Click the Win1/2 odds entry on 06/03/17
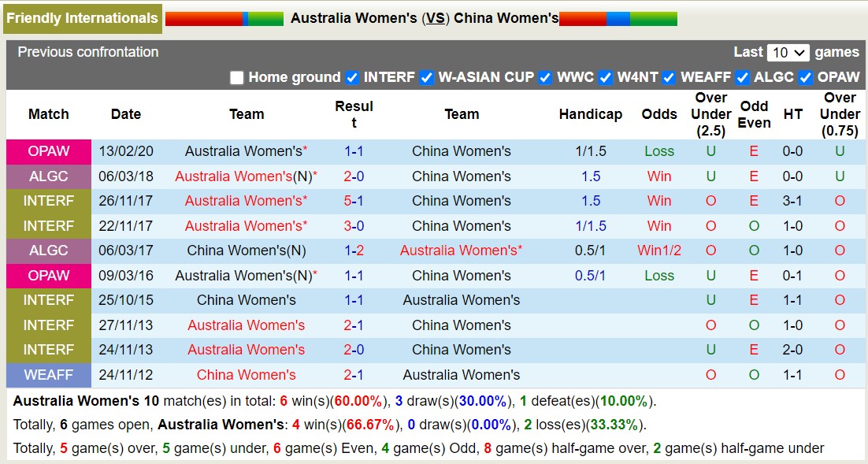868x464 pixels. pyautogui.click(x=658, y=251)
